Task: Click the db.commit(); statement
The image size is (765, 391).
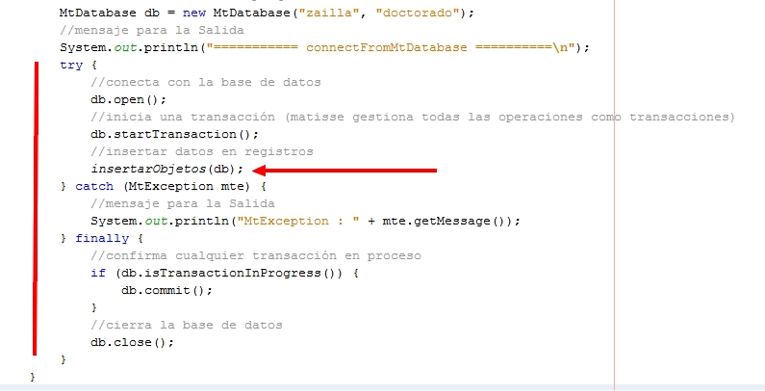Action: pyautogui.click(x=167, y=290)
